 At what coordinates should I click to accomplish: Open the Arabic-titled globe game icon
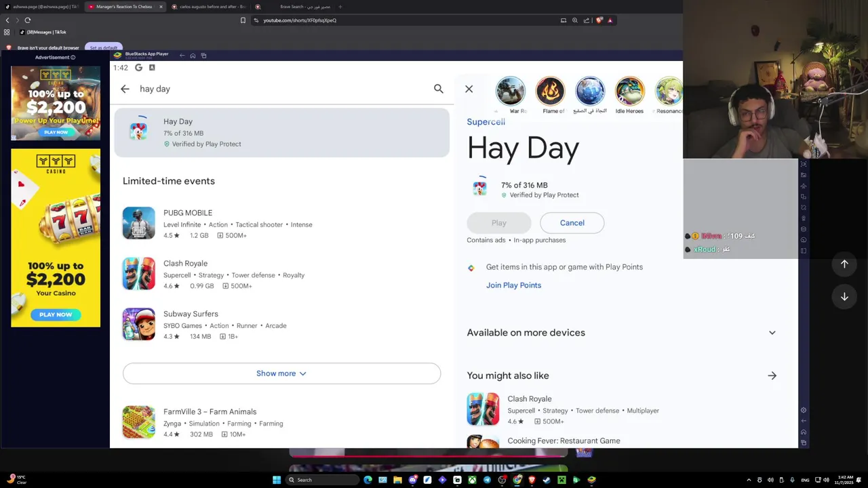[x=590, y=91]
